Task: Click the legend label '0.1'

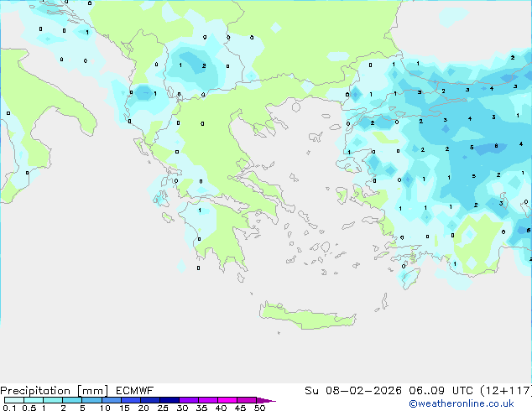Action: click(x=9, y=408)
